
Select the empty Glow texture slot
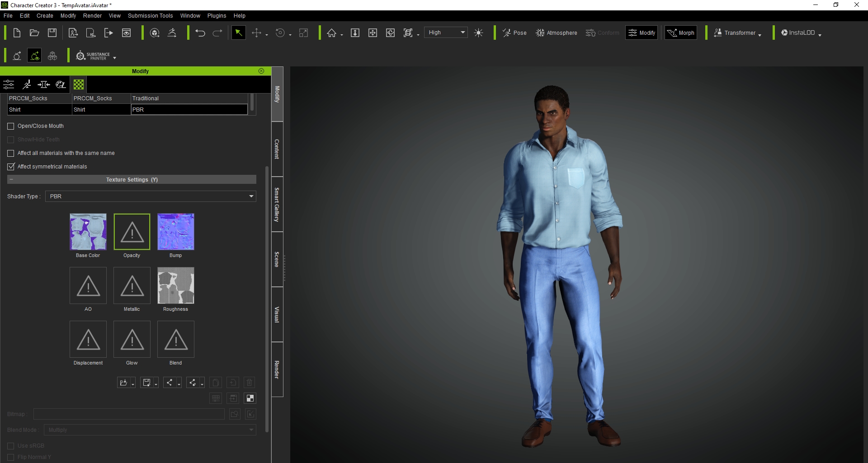point(132,339)
